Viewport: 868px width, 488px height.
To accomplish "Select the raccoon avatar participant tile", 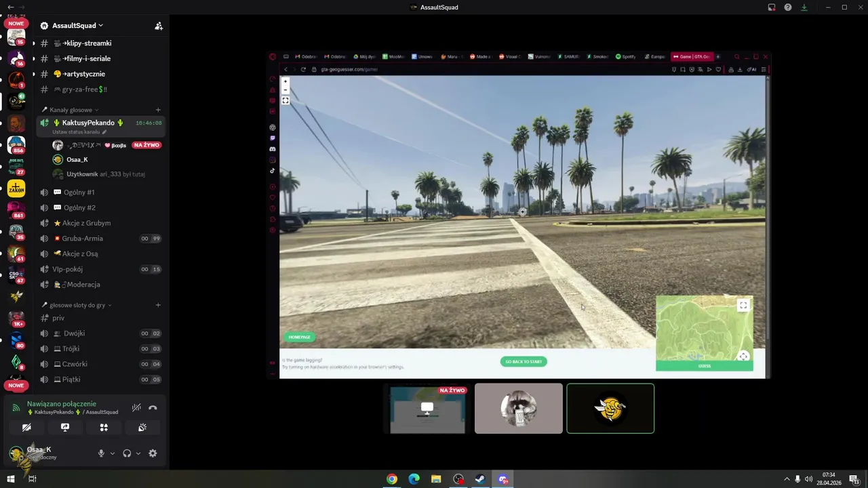I will pos(519,408).
